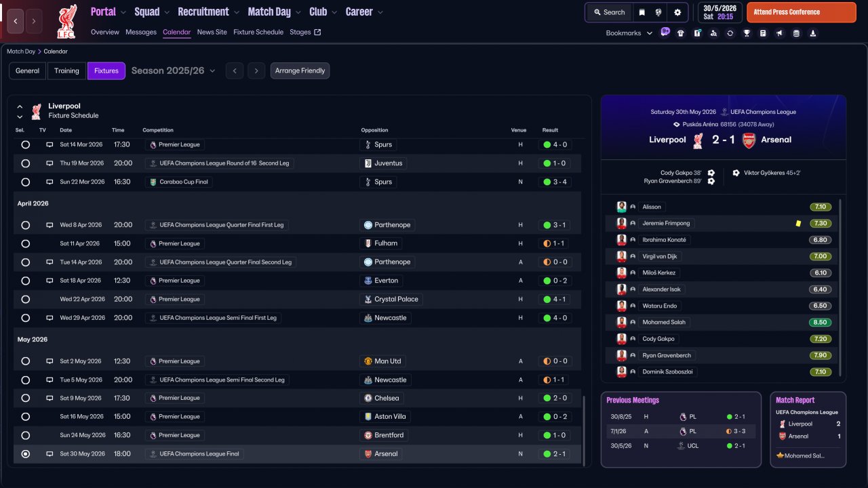The height and width of the screenshot is (488, 868).
Task: Select the radio button for Sat 14 Mar Spurs fixture
Action: 26,145
